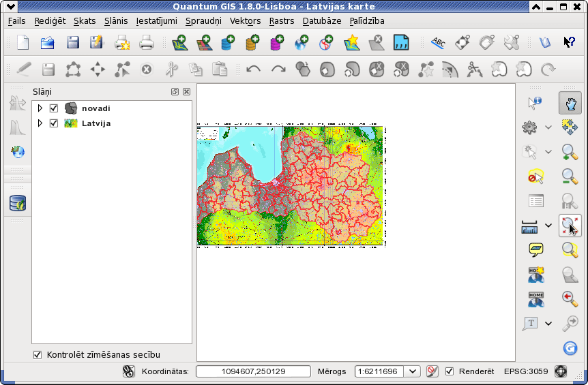Add a SpatiaLite layer
The height and width of the screenshot is (385, 588).
pyautogui.click(x=253, y=42)
